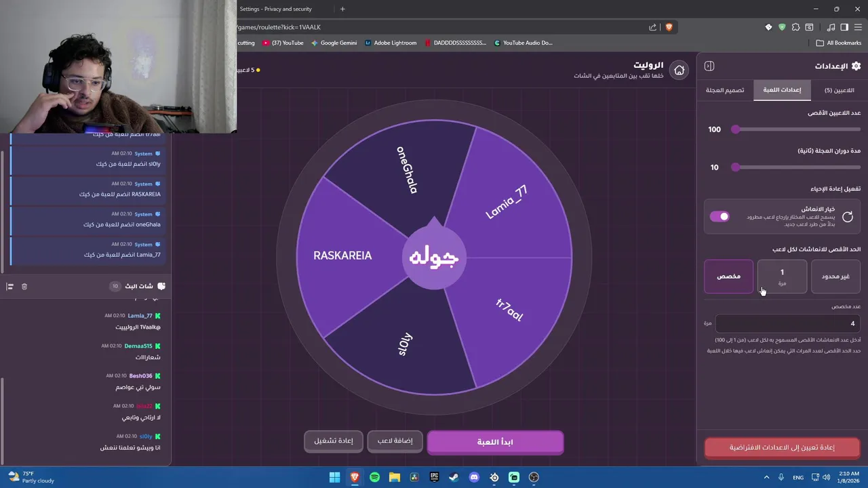Image resolution: width=868 pixels, height=488 pixels.
Task: Click إعادة تعيين إلى الاعدادات الافتراضية reset button
Action: point(782,447)
